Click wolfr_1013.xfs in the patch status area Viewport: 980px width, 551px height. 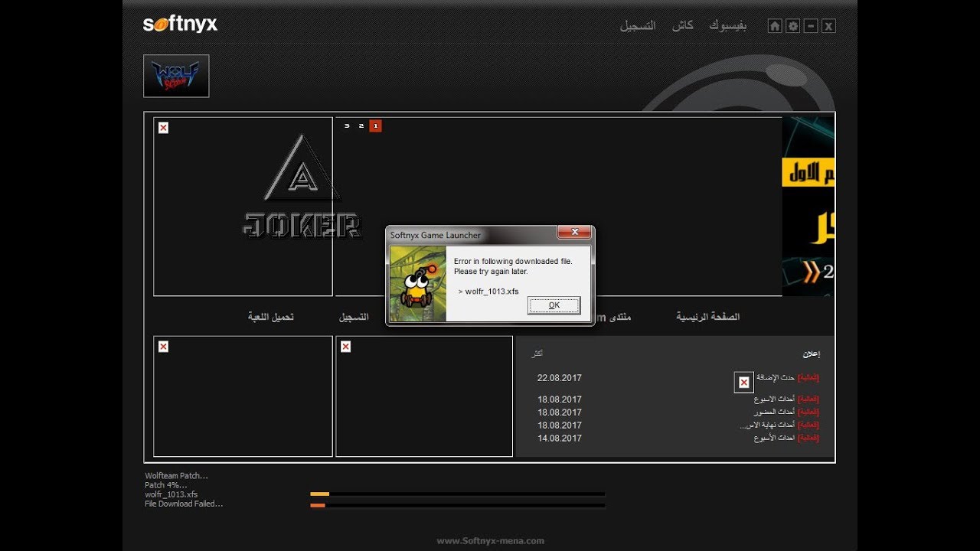(x=171, y=494)
